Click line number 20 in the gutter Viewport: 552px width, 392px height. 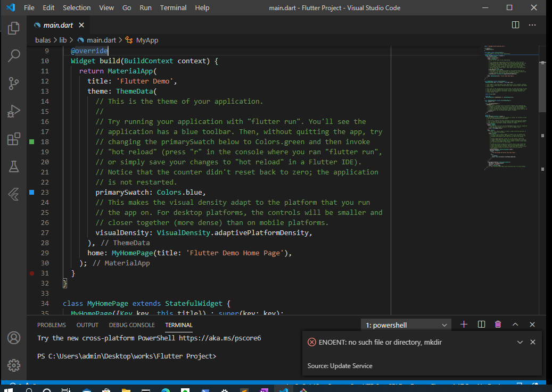click(x=45, y=162)
